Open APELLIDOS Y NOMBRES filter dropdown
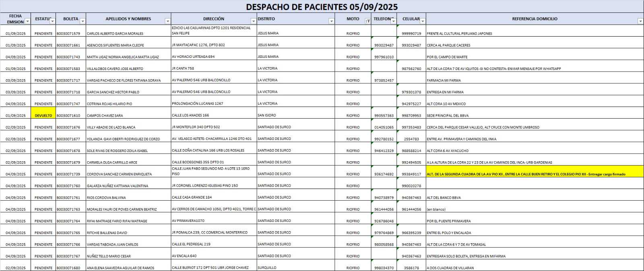Viewport: 644px width, 271px height. coord(167,21)
